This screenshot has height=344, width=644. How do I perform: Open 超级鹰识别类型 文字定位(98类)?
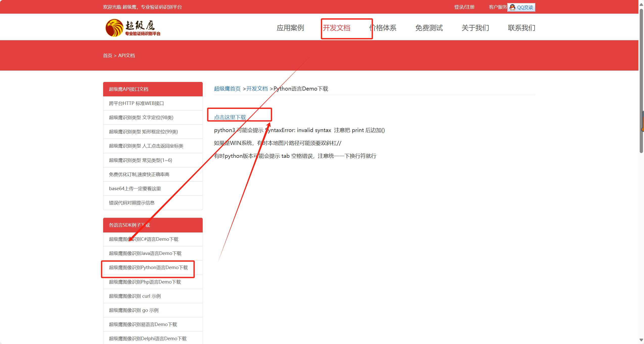point(153,118)
